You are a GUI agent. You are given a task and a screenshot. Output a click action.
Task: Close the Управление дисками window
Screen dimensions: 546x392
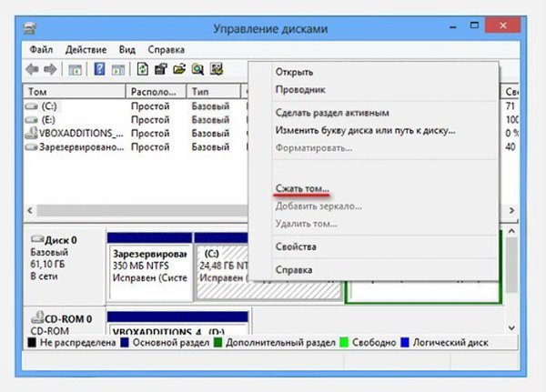tap(503, 25)
